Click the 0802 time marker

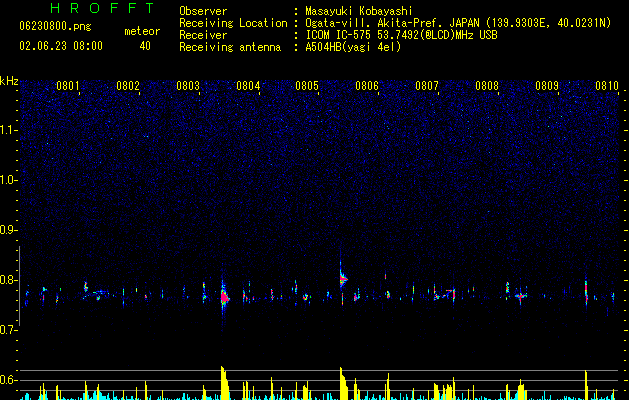click(x=128, y=86)
